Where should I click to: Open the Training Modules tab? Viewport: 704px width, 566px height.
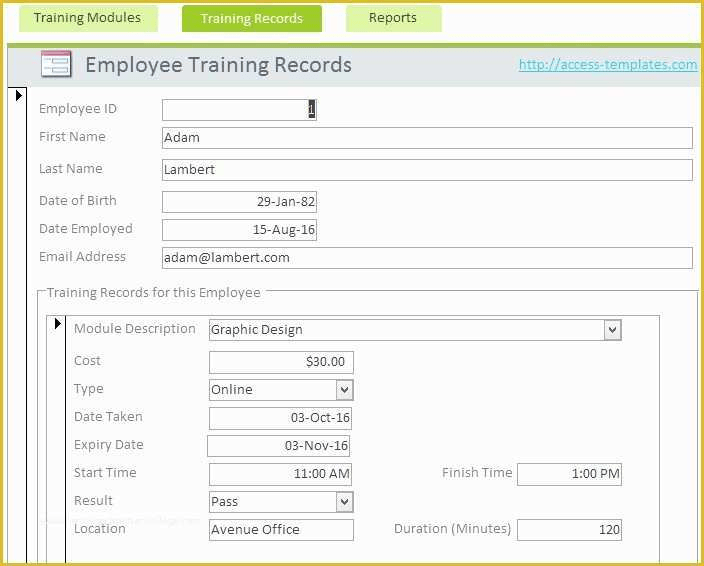pos(88,18)
